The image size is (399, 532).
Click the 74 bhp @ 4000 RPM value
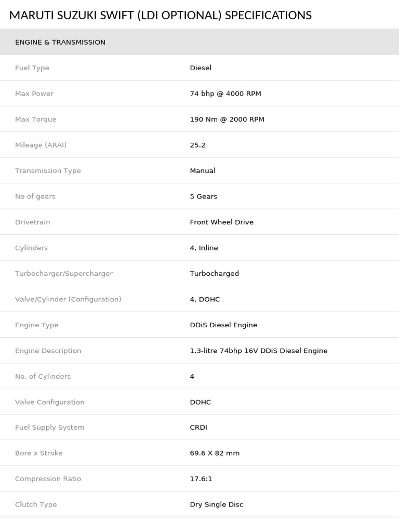225,94
